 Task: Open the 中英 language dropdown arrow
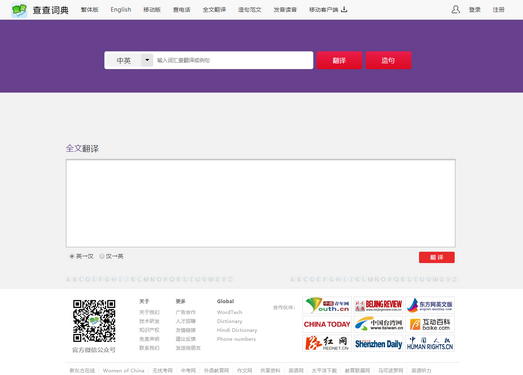click(147, 60)
